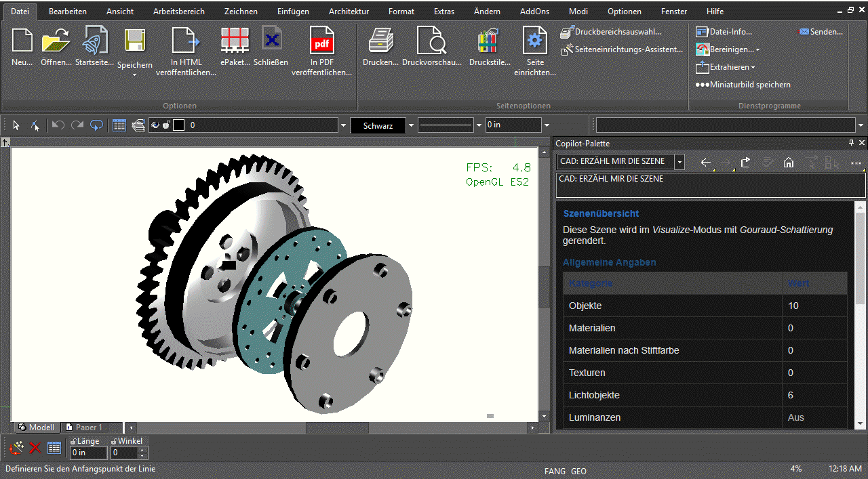Toggle layer visibility eye icon
The height and width of the screenshot is (479, 868).
(154, 125)
